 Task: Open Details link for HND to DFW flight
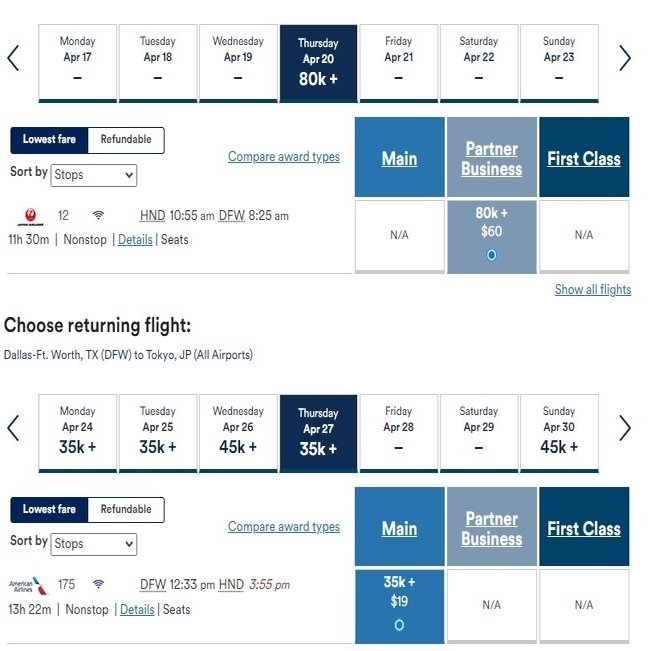pos(135,240)
